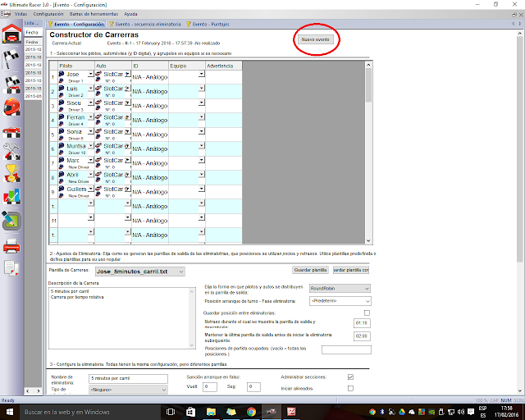Click the Nombre de eliminatoria text field
The image size is (525, 420).
(128, 378)
